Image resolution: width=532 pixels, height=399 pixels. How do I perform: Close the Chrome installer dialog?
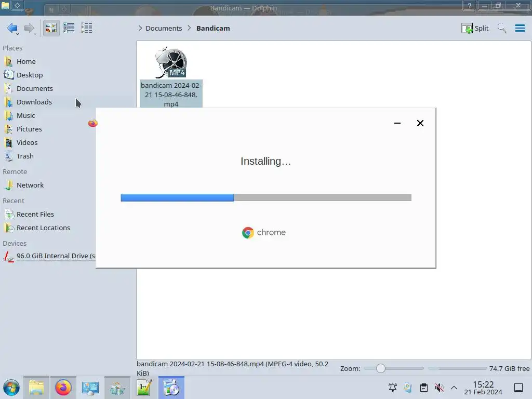(x=420, y=123)
